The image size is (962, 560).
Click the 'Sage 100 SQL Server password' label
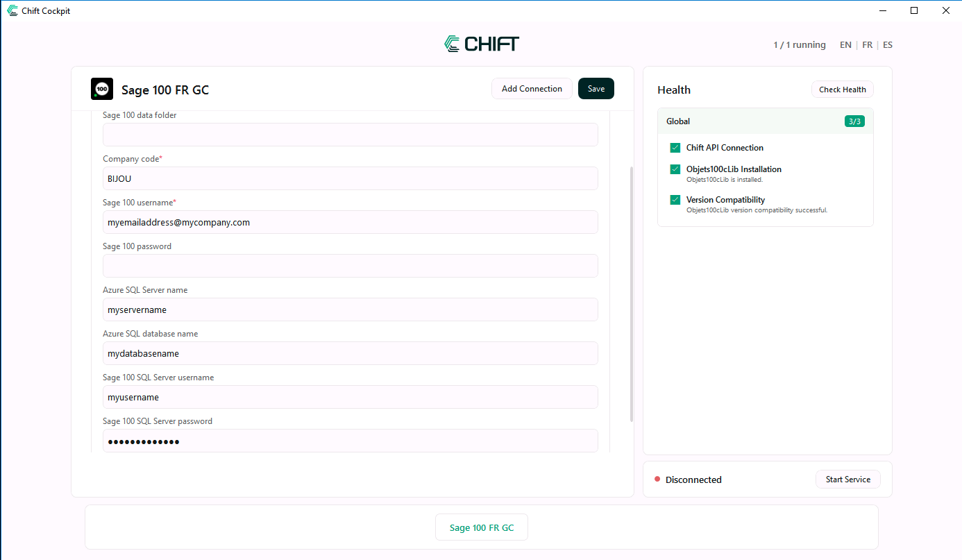(158, 421)
